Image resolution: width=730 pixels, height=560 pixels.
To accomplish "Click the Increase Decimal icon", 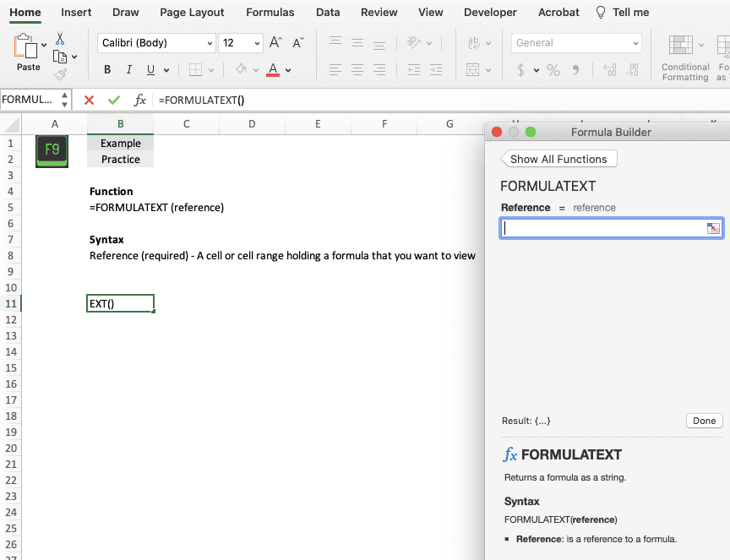I will pyautogui.click(x=610, y=70).
